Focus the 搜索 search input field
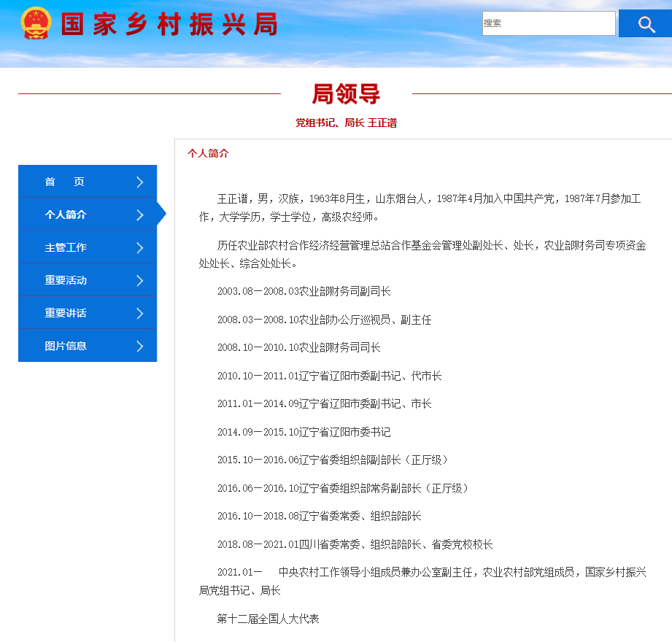Viewport: 672px width, 642px height. [x=549, y=23]
